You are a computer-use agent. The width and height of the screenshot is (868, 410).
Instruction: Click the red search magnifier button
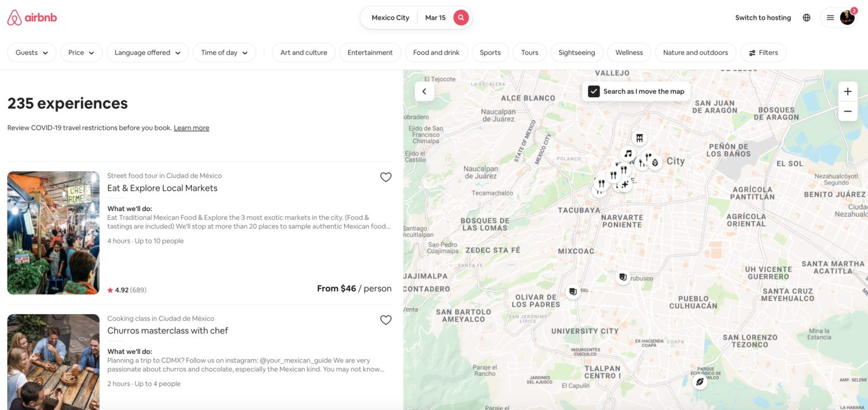point(461,17)
